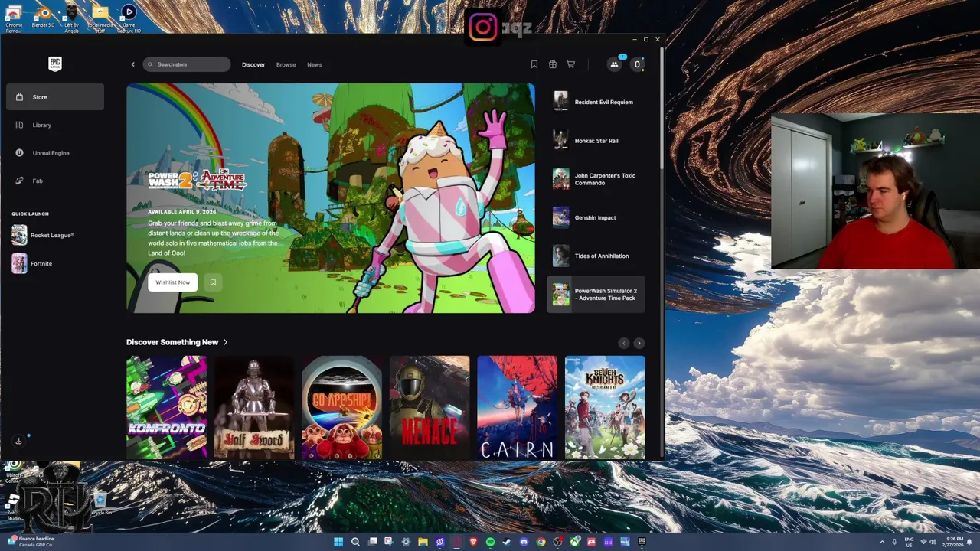This screenshot has height=551, width=980.
Task: Open the downloads icon in sidebar
Action: tap(19, 441)
